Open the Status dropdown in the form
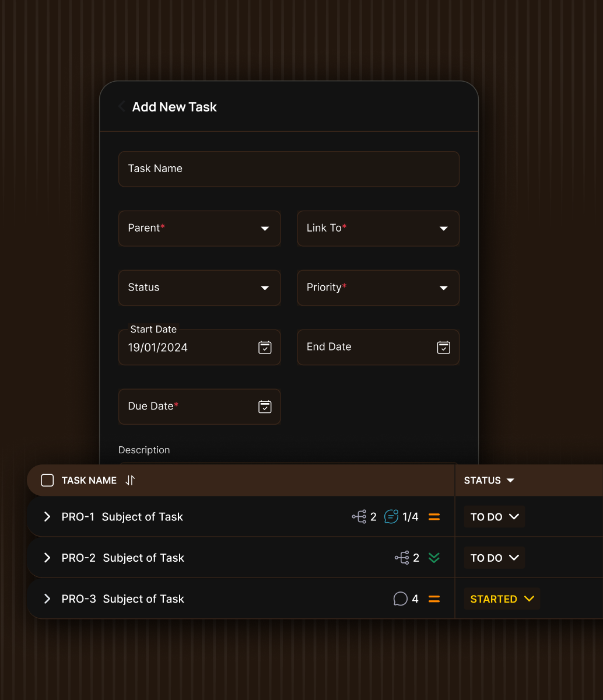Screen dimensions: 603x700 coord(199,288)
